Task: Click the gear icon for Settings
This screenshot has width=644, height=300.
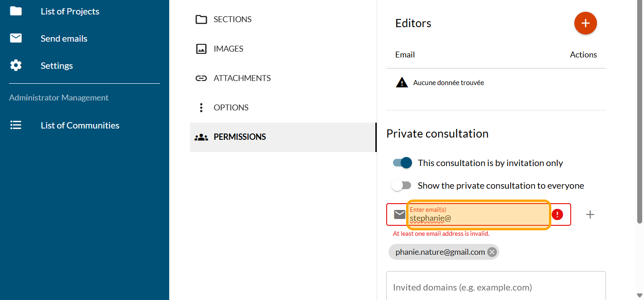Action: pos(16,66)
